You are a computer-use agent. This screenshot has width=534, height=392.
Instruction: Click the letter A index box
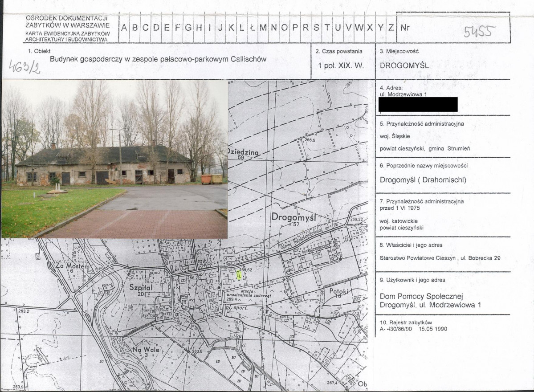[124, 28]
